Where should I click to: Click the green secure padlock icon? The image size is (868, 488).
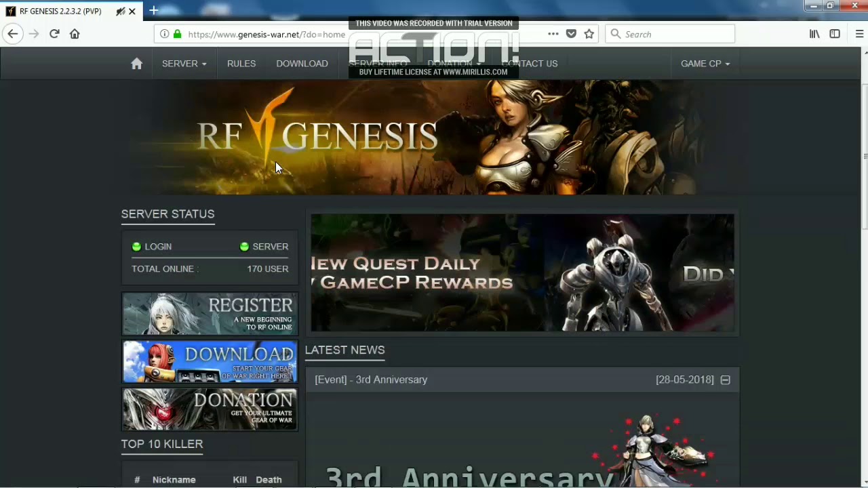(x=178, y=34)
